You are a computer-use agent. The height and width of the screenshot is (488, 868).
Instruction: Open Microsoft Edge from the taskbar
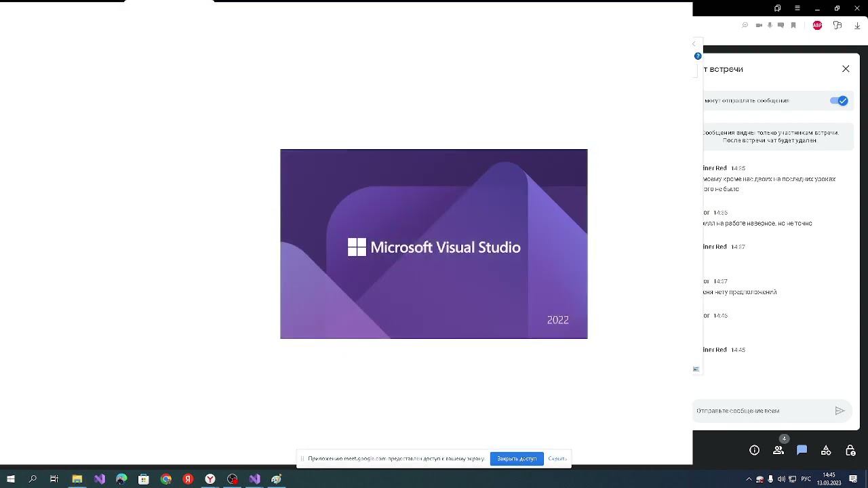[121, 479]
